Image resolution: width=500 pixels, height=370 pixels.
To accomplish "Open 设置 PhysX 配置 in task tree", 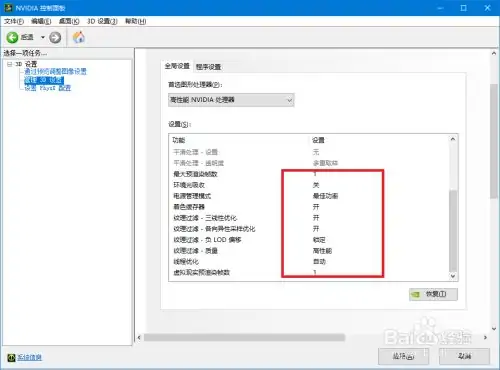I will [x=48, y=88].
